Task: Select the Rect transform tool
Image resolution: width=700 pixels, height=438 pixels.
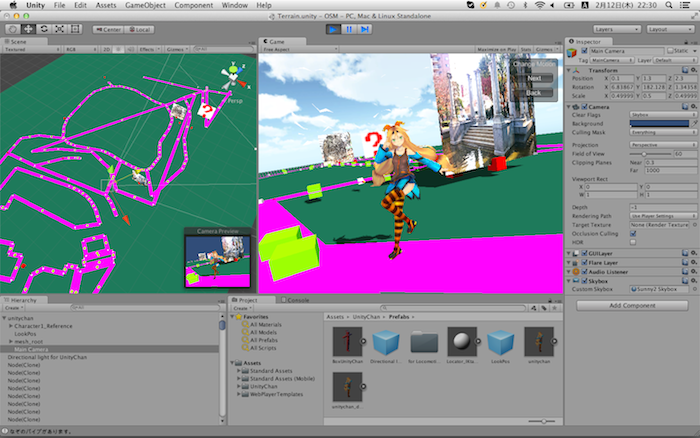Action: pyautogui.click(x=75, y=29)
